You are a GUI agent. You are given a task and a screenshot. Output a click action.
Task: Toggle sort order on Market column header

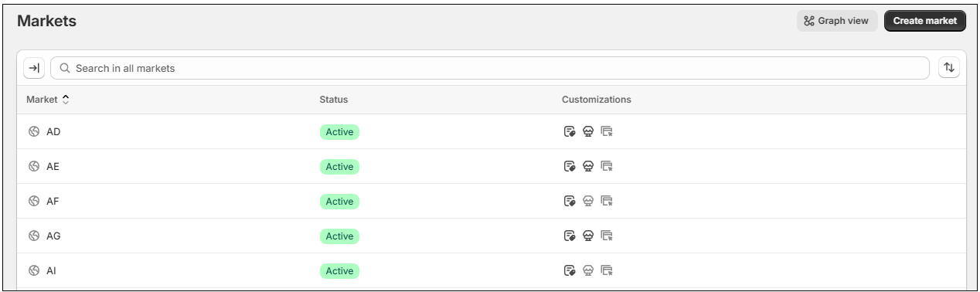coord(48,100)
